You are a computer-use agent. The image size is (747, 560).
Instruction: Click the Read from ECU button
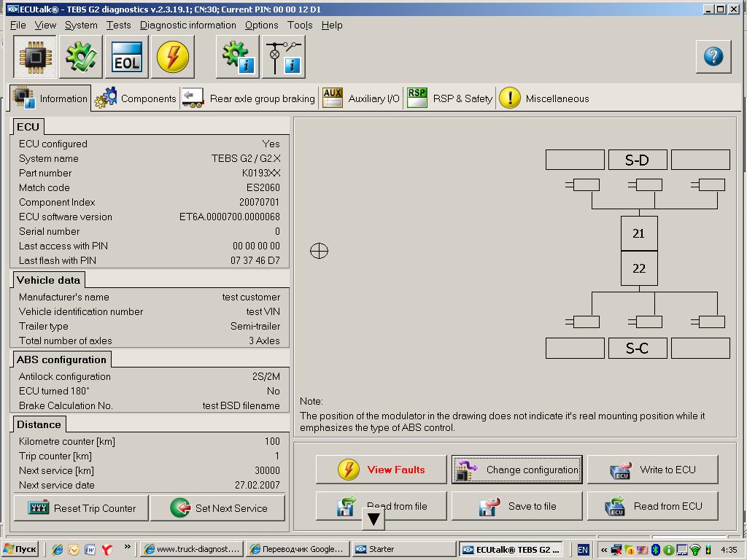pos(653,506)
